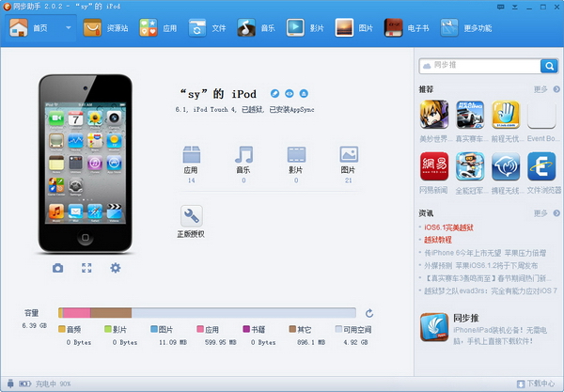The image size is (564, 392).
Task: Click 更多 next to 资讯 heading
Action: 540,213
